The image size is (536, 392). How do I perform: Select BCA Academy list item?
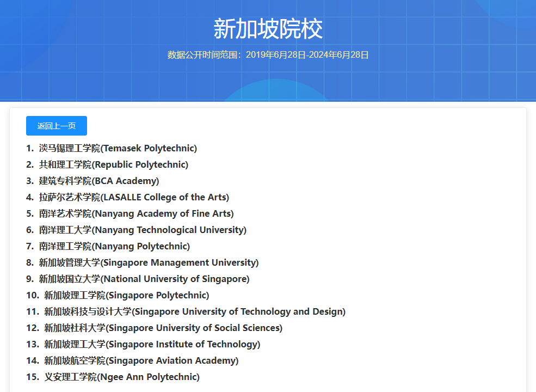[x=99, y=181]
